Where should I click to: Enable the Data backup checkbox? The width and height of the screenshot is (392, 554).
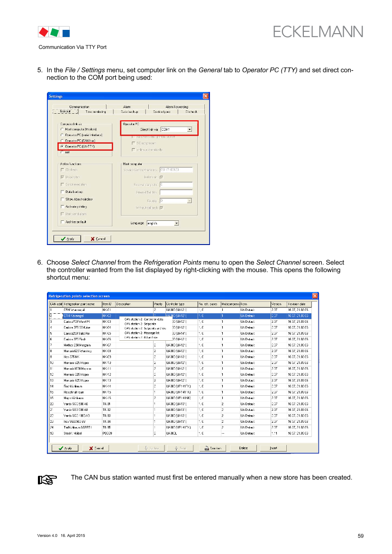point(62,192)
